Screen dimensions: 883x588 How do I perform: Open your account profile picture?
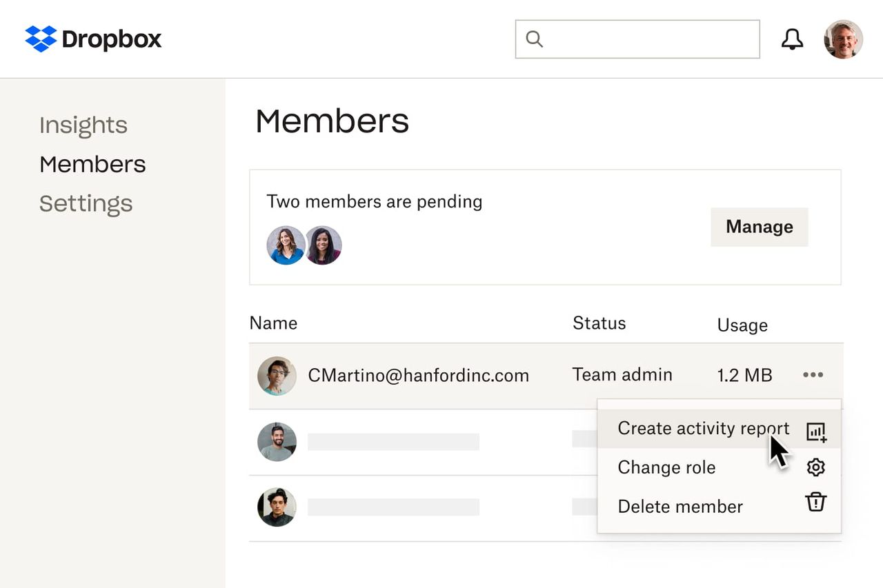(843, 39)
